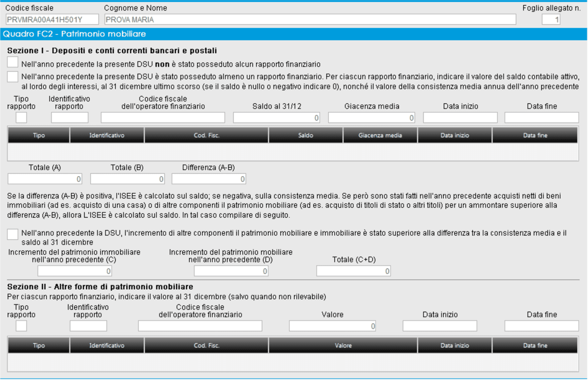
Task: Select the Tipo rapporto field in Sezione I
Action: [x=21, y=117]
